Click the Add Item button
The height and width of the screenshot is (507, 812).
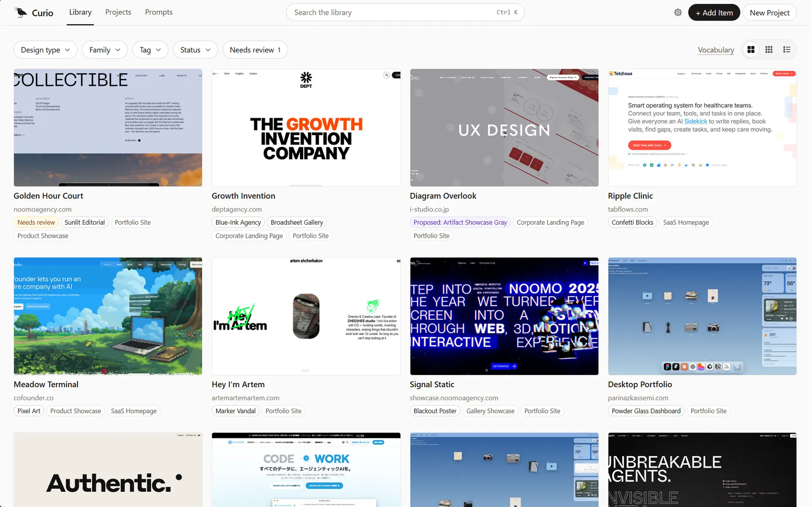click(x=714, y=12)
